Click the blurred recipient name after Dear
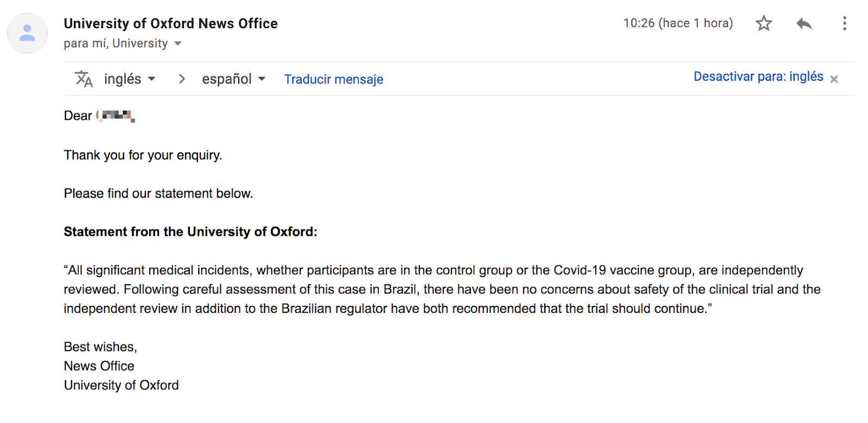Viewport: 868px width, 423px height. [116, 116]
